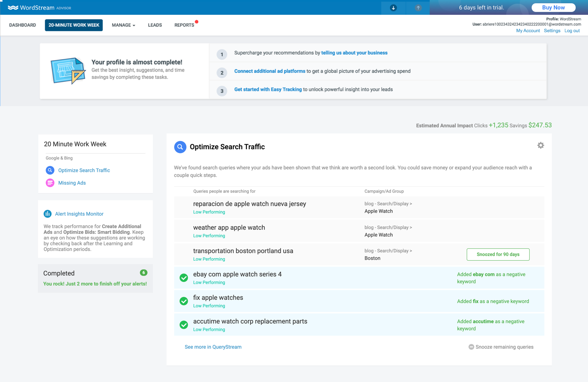Click 'Your profile is almost complete!' heading

pyautogui.click(x=137, y=62)
